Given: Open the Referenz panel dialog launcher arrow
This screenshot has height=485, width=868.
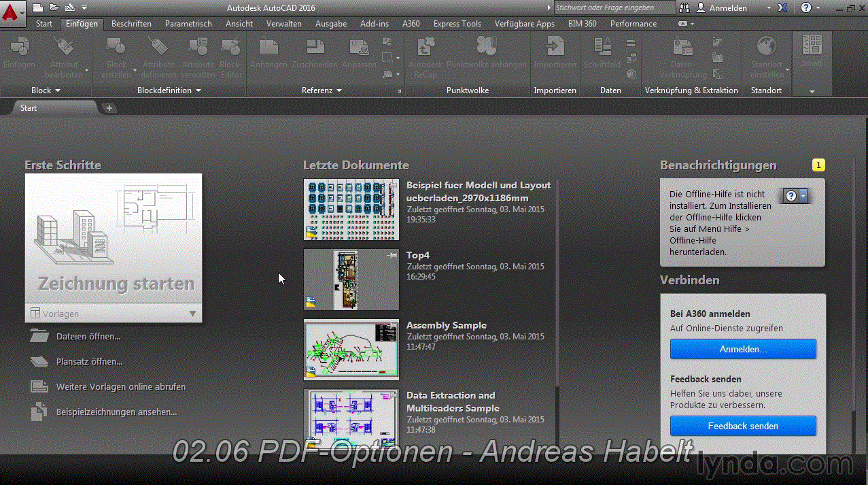Looking at the screenshot, I should (400, 90).
